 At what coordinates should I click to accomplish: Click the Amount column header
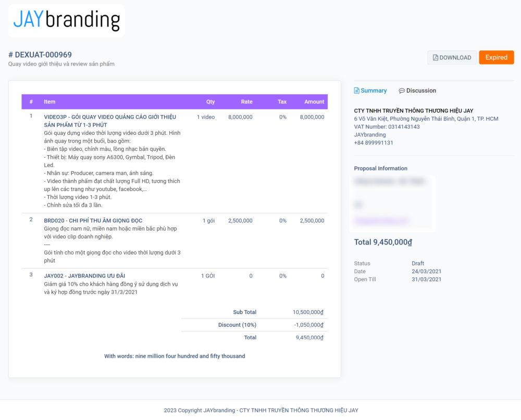[x=314, y=101]
